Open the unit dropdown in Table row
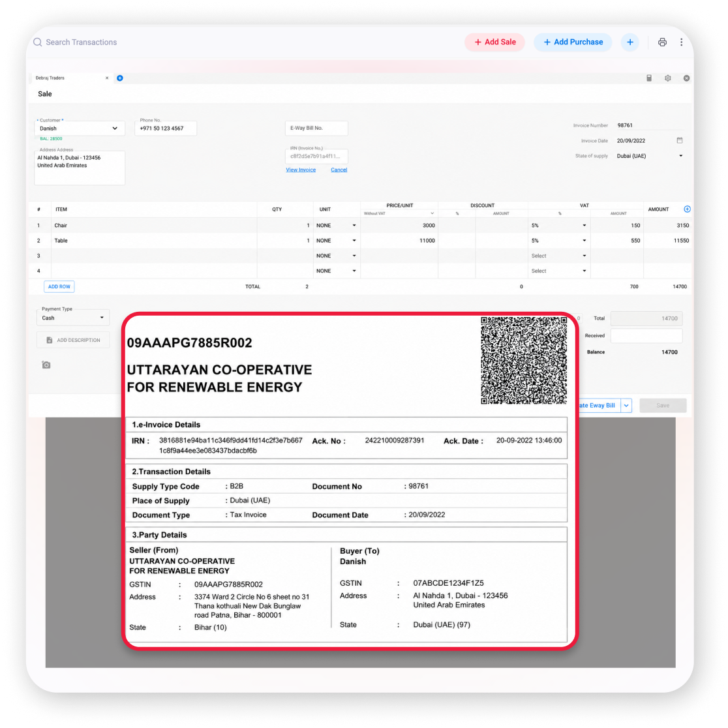This screenshot has height=728, width=728. pyautogui.click(x=336, y=241)
